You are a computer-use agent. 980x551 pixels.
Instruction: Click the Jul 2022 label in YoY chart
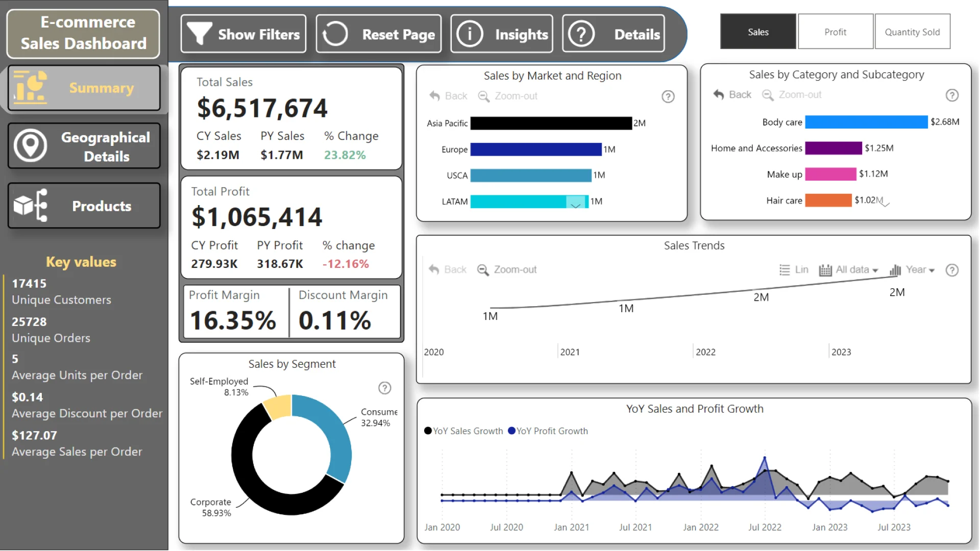765,527
